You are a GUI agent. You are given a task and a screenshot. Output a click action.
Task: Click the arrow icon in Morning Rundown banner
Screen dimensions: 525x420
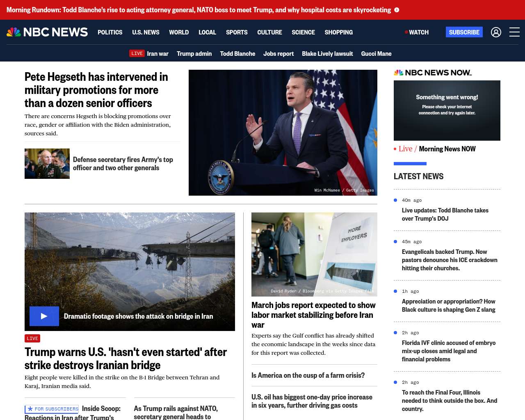(397, 10)
